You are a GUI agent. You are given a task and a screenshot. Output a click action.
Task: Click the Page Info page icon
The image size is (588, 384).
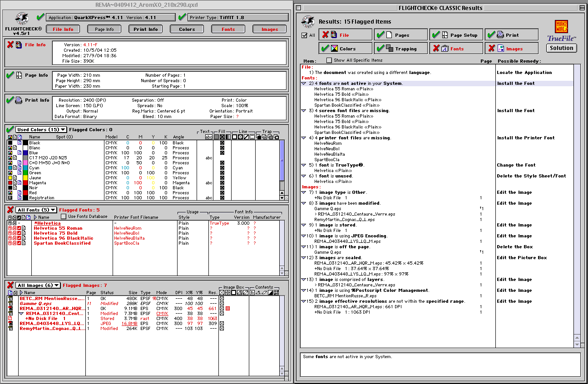[x=19, y=75]
